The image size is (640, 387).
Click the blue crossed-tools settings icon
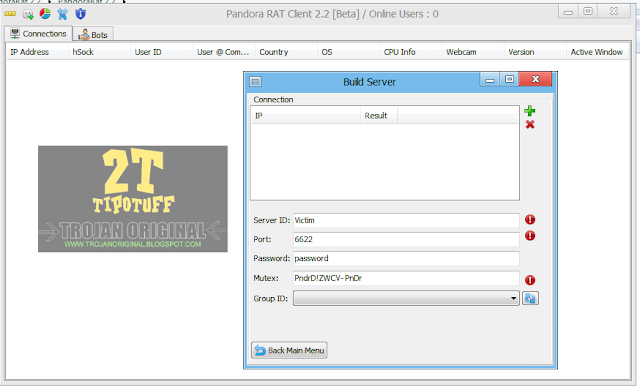(x=62, y=14)
